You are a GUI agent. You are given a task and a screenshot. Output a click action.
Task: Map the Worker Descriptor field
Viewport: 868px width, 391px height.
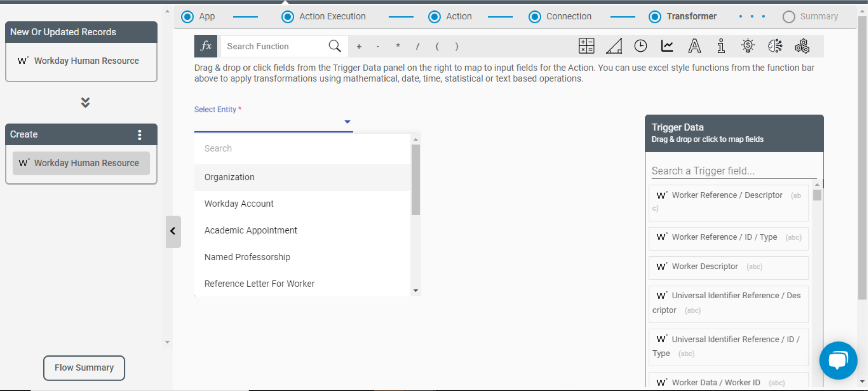coord(728,267)
